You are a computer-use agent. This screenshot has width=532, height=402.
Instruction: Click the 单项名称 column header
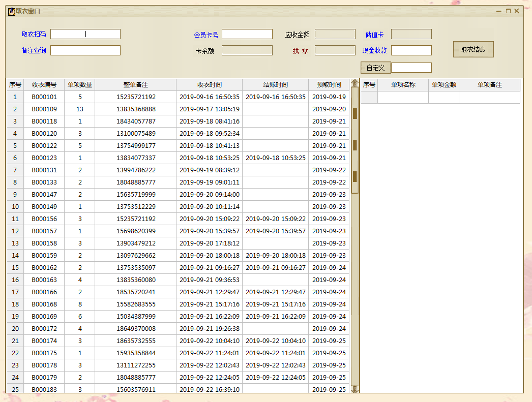pos(403,85)
